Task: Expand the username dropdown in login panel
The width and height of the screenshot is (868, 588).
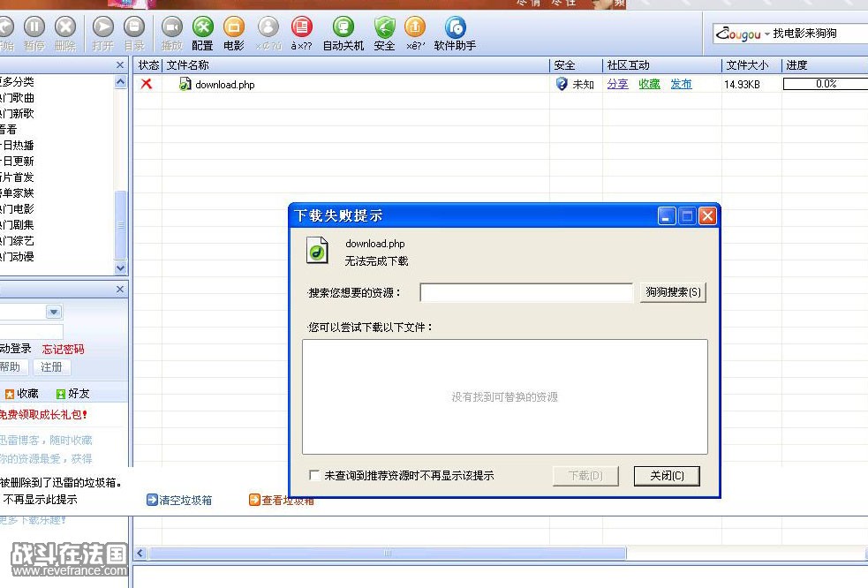Action: [x=54, y=313]
